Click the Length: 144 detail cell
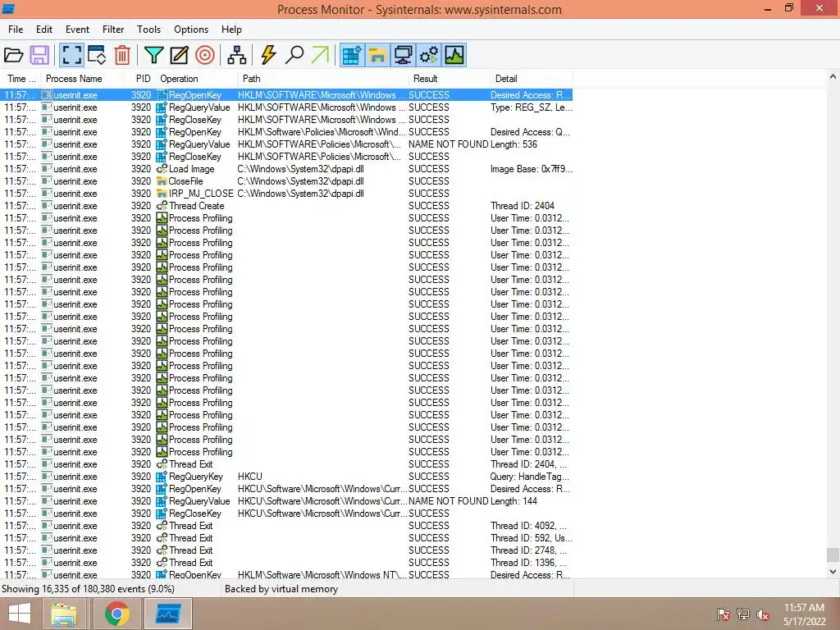The image size is (840, 630). tap(514, 501)
